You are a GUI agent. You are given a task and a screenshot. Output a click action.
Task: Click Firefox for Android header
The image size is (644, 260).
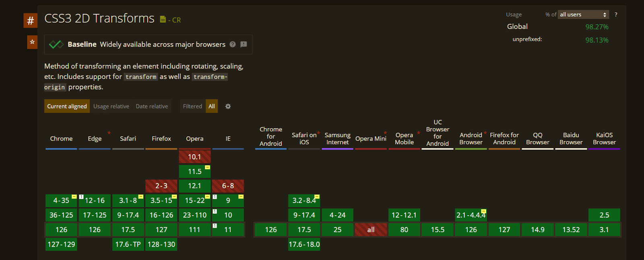504,139
